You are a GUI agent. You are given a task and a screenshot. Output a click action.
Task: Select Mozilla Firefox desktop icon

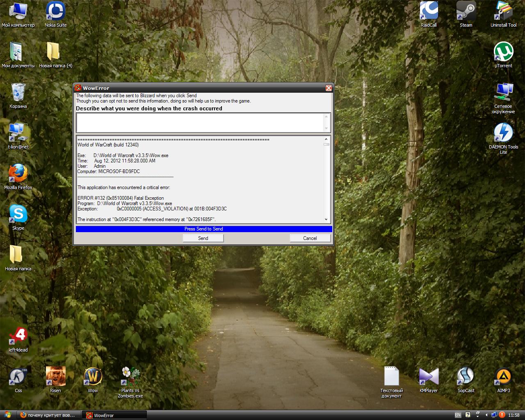coord(18,177)
